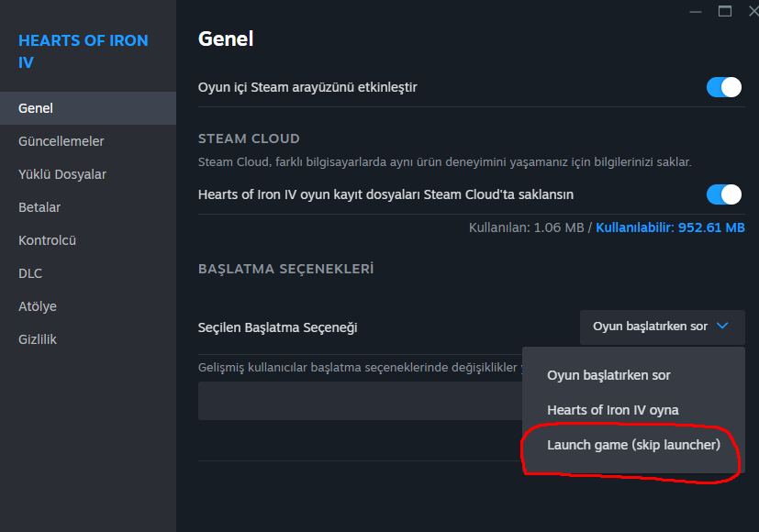Click the dropdown chevron arrow icon
The image size is (759, 532).
click(x=722, y=326)
